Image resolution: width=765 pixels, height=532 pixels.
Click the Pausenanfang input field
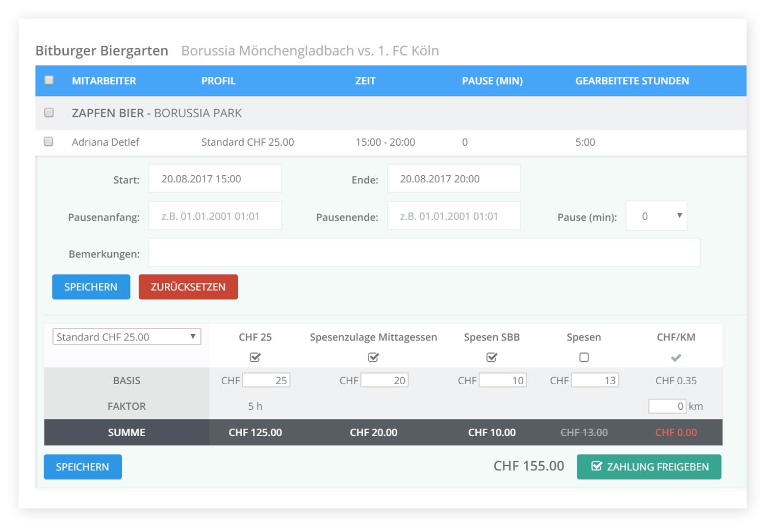tap(215, 216)
